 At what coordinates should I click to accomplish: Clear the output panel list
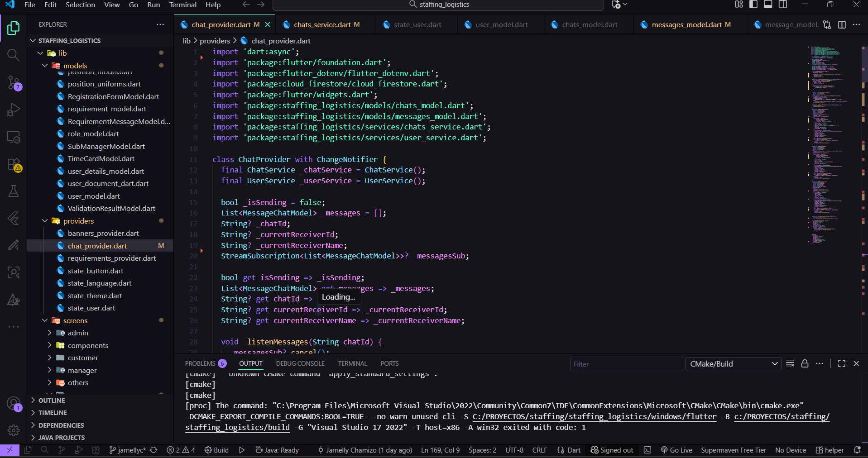[790, 364]
